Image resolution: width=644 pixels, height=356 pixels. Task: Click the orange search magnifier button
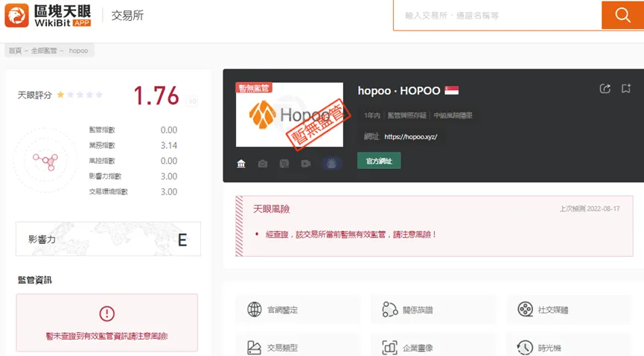coord(622,15)
